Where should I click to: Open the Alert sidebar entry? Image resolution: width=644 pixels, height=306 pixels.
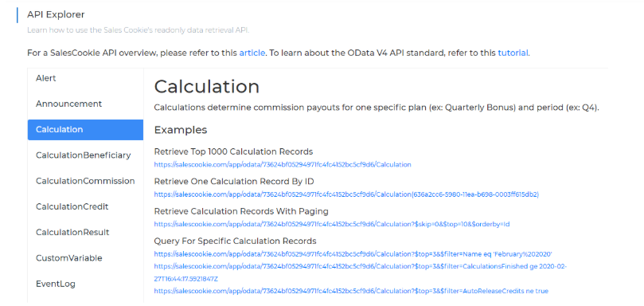tap(45, 78)
